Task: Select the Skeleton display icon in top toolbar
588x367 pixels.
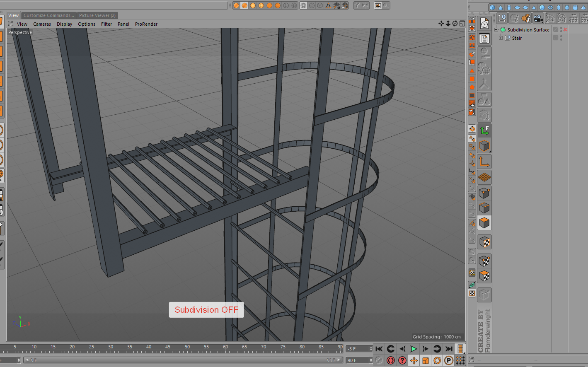Action: coord(328,5)
